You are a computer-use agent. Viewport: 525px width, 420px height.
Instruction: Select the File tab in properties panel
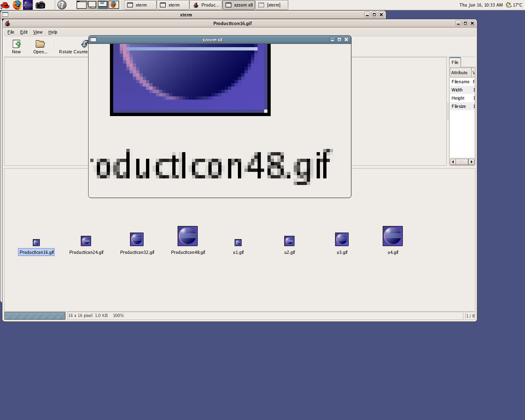click(x=455, y=62)
